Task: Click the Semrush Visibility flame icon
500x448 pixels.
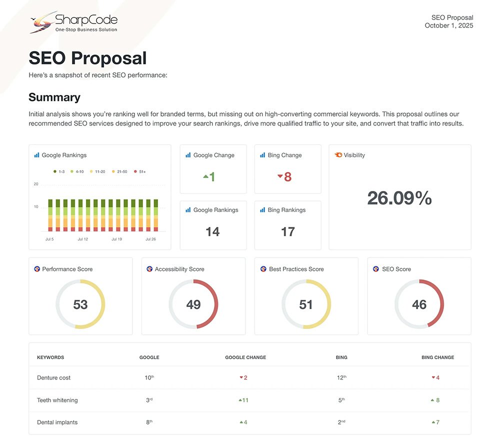Action: [338, 155]
